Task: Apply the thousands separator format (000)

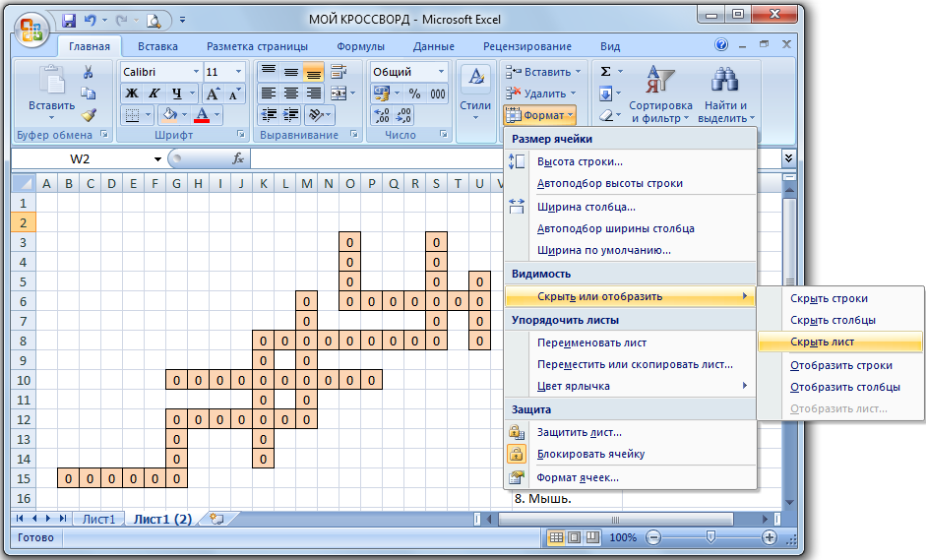Action: (438, 93)
